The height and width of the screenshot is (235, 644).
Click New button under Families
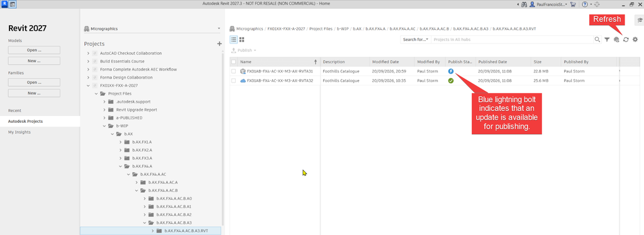point(34,93)
